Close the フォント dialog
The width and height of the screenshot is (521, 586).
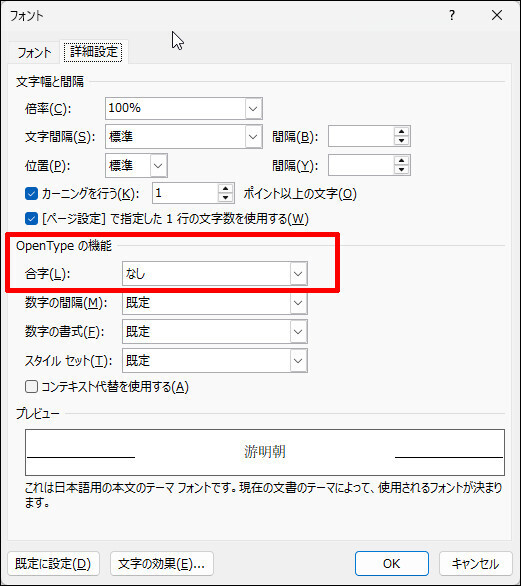(x=497, y=15)
